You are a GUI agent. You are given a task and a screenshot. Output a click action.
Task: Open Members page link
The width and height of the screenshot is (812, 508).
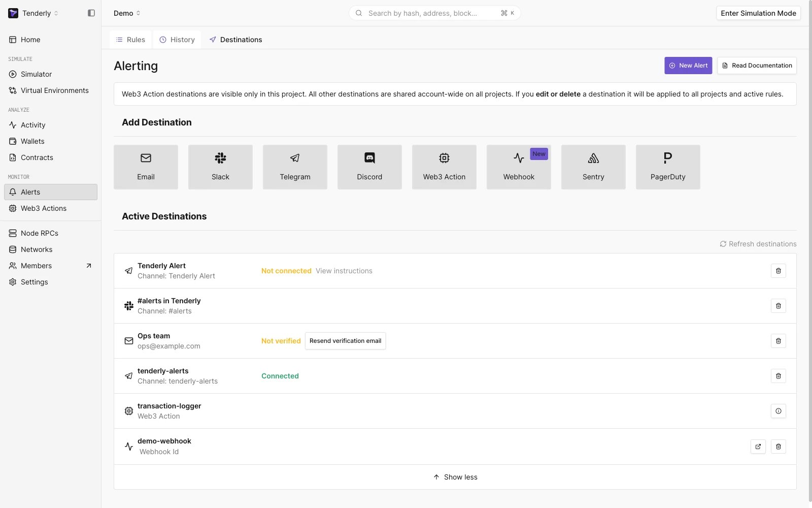point(51,266)
